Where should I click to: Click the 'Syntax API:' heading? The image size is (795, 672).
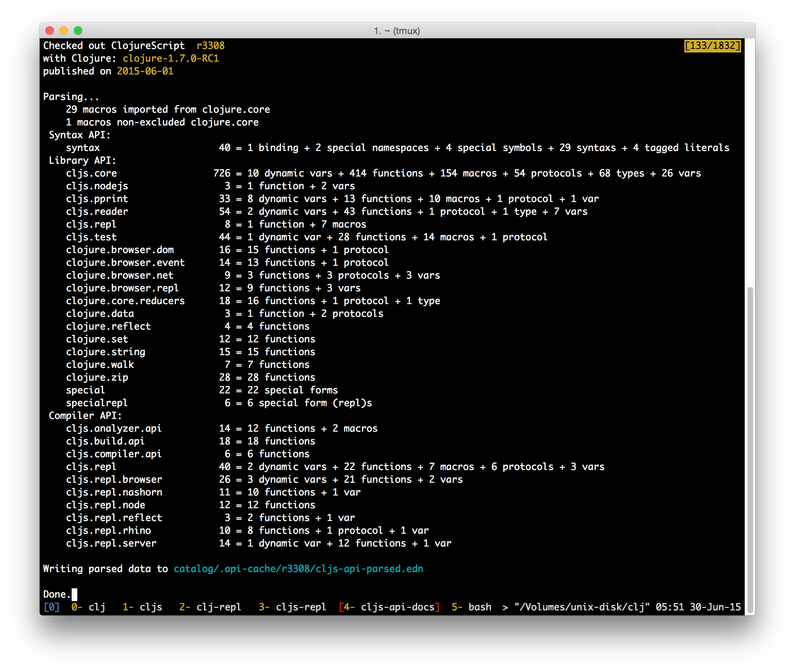click(80, 135)
